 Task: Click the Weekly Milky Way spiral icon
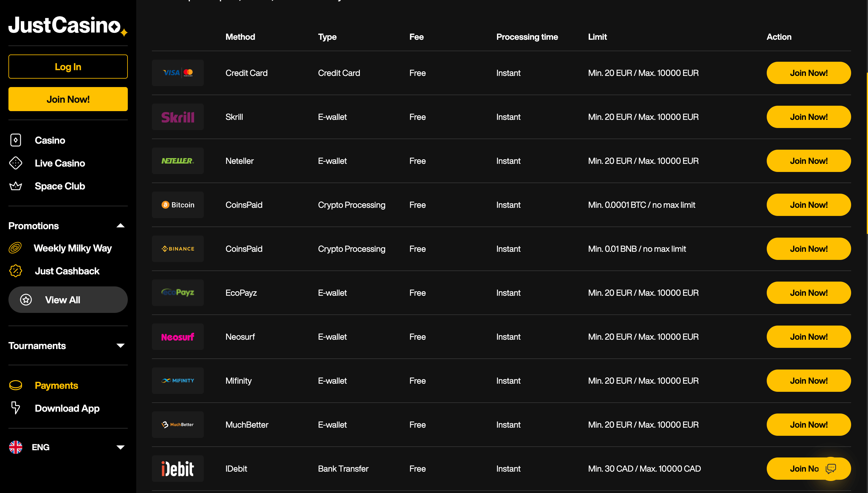pyautogui.click(x=15, y=248)
